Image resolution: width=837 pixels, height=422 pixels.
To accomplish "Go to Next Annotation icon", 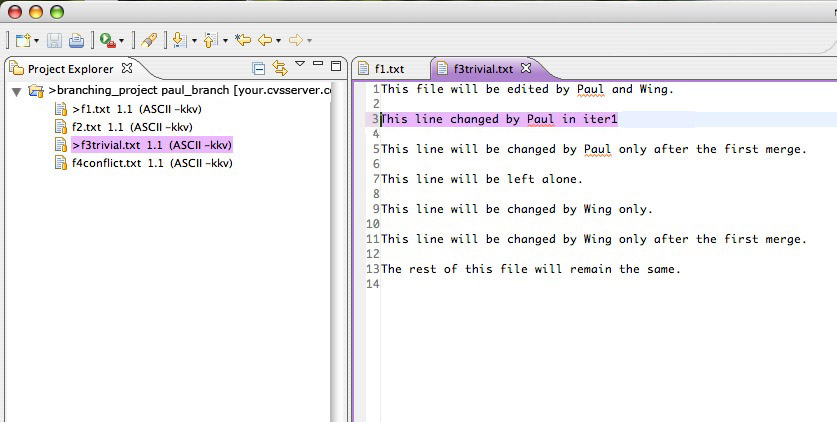I will coord(179,41).
